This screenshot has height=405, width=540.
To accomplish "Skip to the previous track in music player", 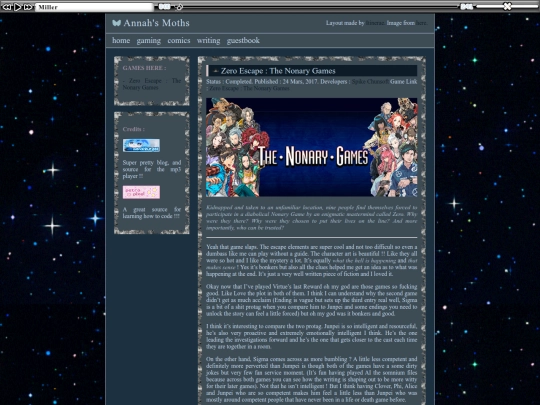I will pyautogui.click(x=7, y=7).
